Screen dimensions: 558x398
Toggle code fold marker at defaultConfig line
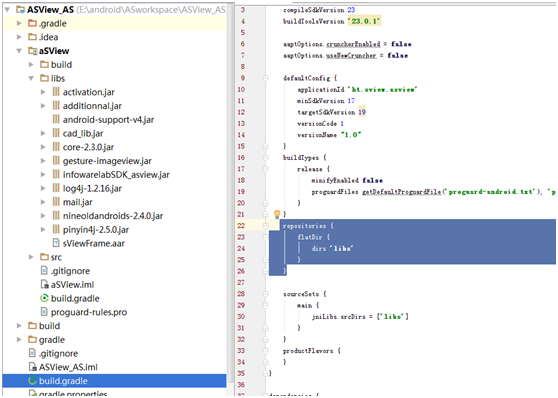(265, 78)
